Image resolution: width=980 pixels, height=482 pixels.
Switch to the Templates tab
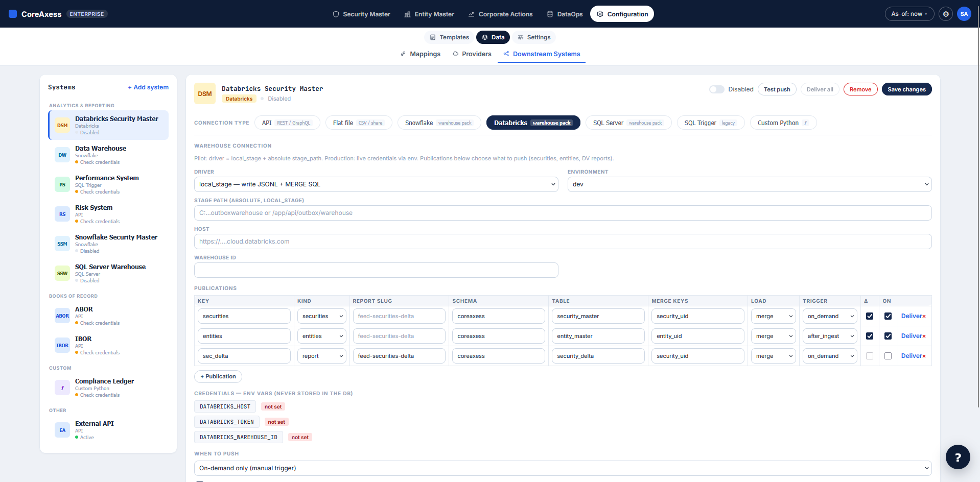449,37
